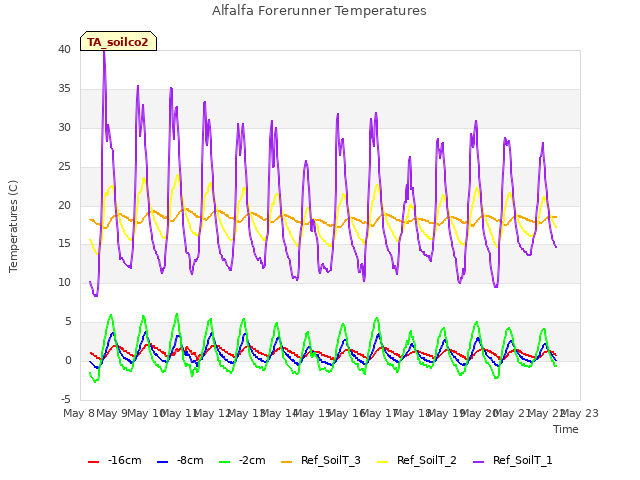Toggle Ref_SoilT_3 legend label
Image resolution: width=640 pixels, height=480 pixels.
331,460
